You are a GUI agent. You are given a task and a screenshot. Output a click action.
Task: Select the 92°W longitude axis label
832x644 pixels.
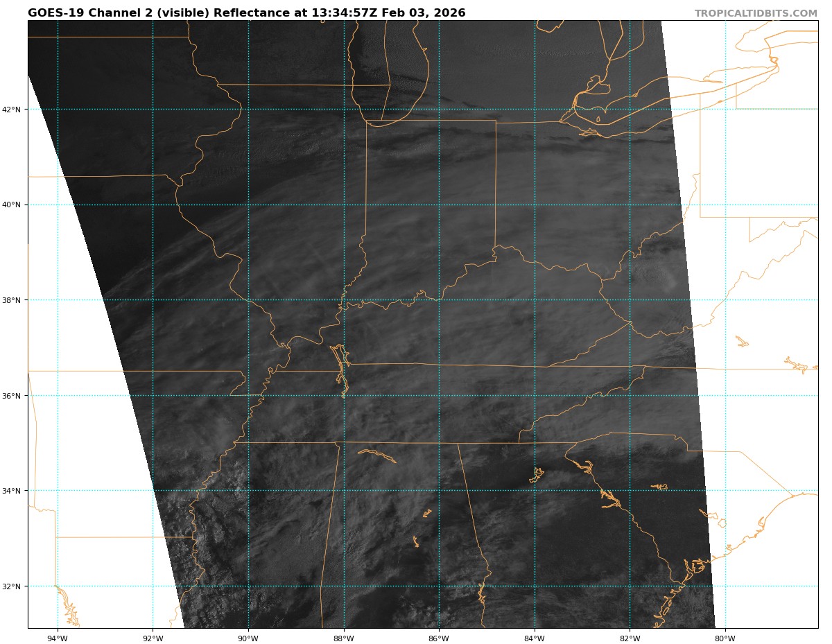pos(153,638)
